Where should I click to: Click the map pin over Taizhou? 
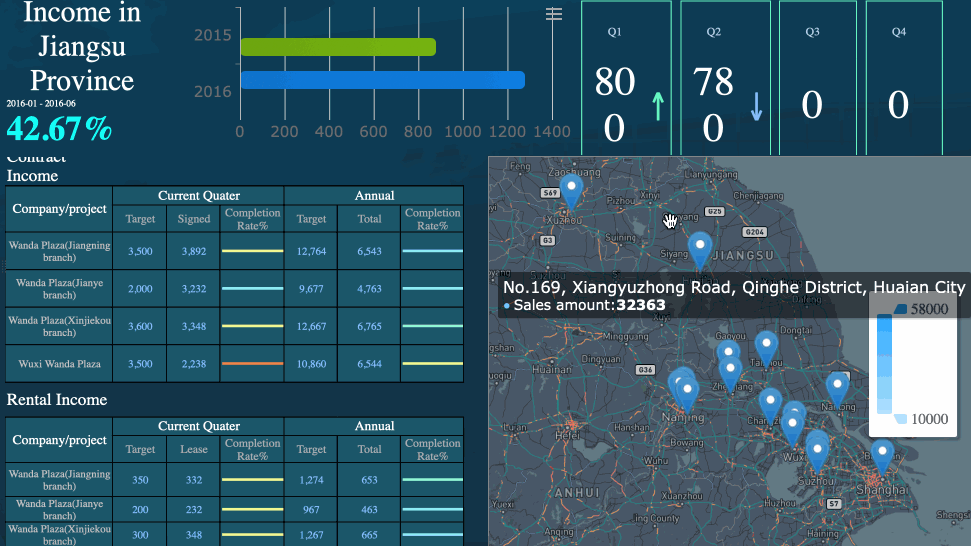[766, 349]
